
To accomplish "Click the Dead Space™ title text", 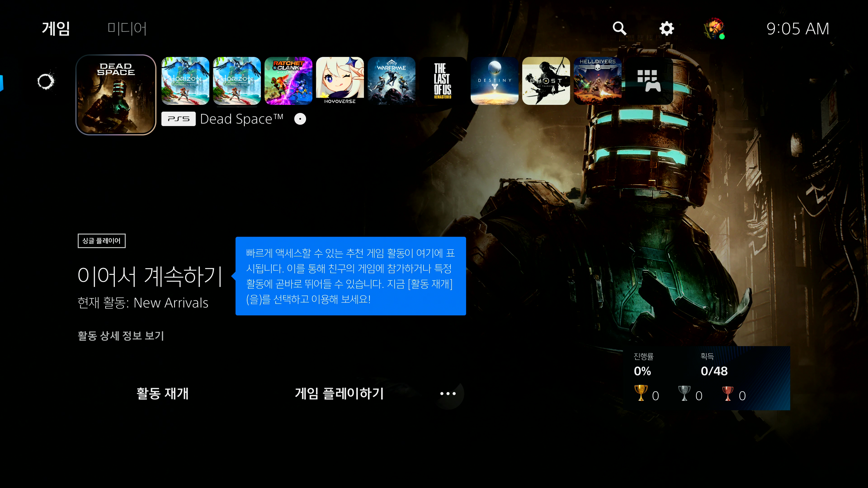I will (242, 119).
